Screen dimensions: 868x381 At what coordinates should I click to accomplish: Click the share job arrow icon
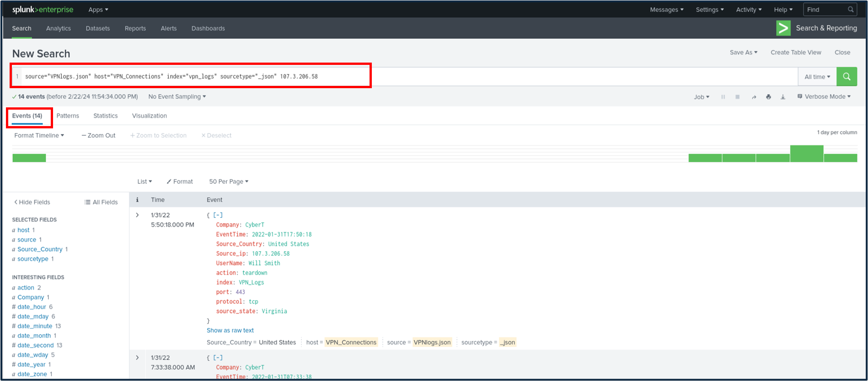tap(754, 97)
